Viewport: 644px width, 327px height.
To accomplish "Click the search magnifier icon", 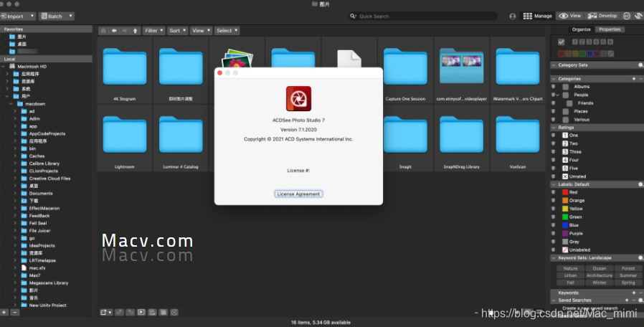I will click(353, 16).
